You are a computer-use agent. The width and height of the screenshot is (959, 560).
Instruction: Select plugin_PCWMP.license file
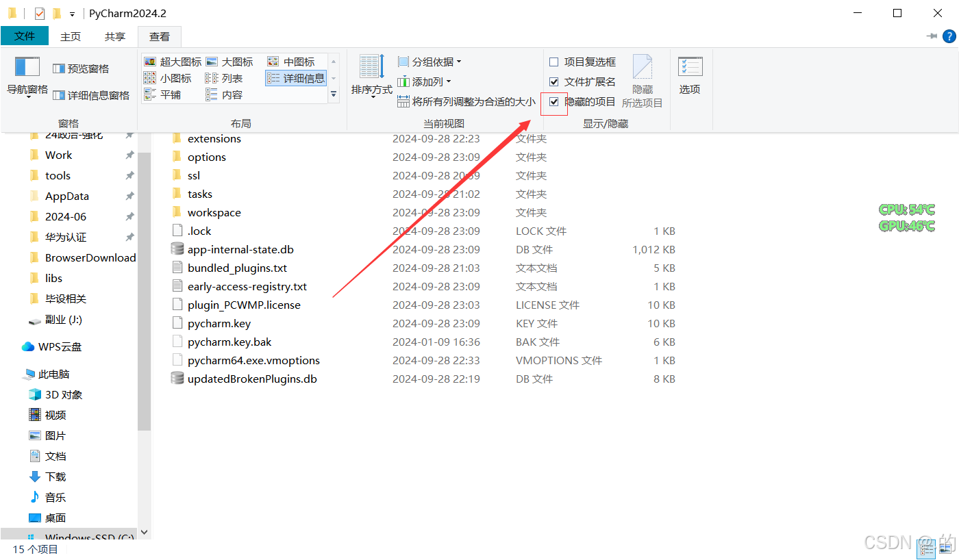pos(244,305)
